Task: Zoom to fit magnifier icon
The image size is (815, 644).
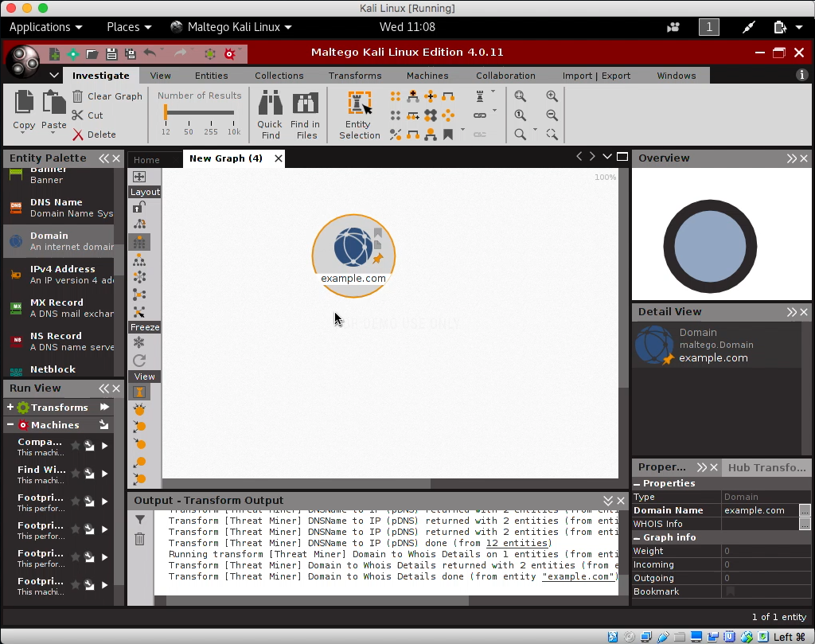Action: 521,96
